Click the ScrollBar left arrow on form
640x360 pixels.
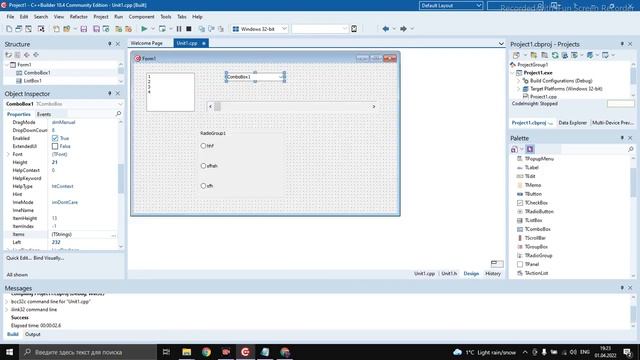pyautogui.click(x=210, y=107)
